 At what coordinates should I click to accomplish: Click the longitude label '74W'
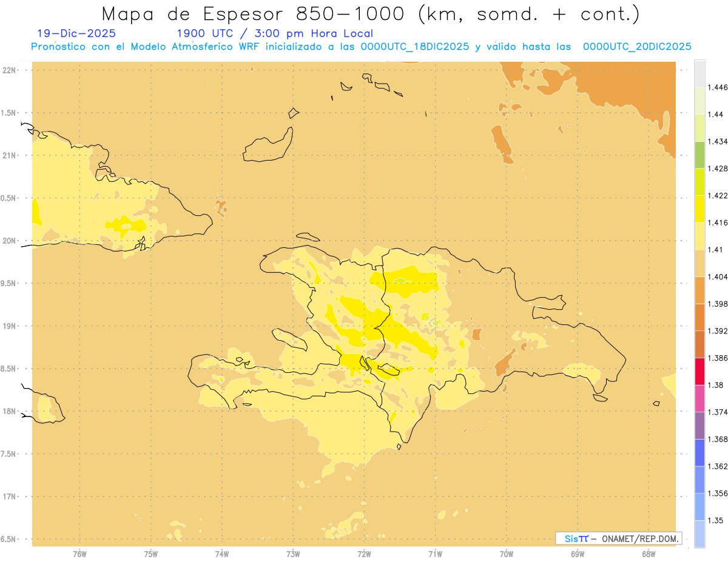pos(221,554)
